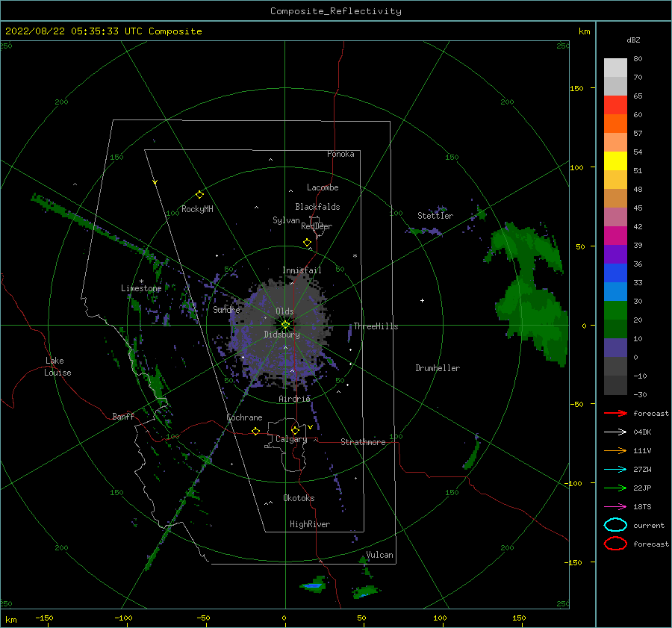Click the cyan 'current' ellipse icon
This screenshot has width=672, height=628.
point(615,525)
